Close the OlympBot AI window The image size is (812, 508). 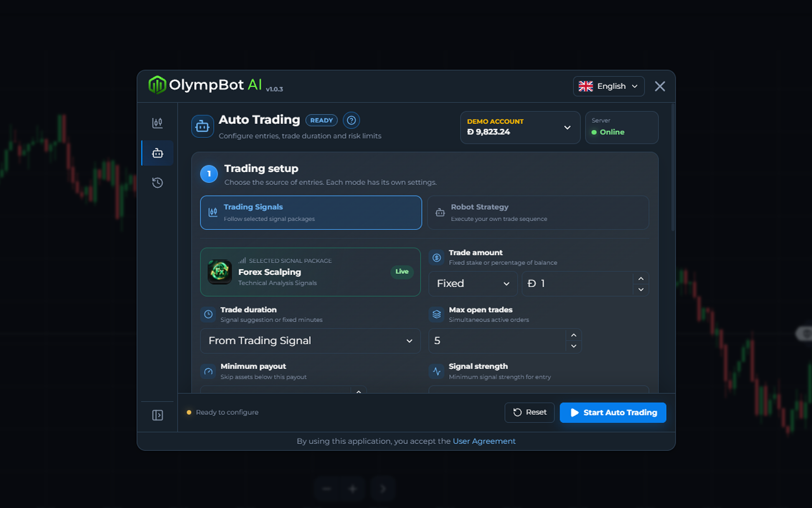[660, 86]
